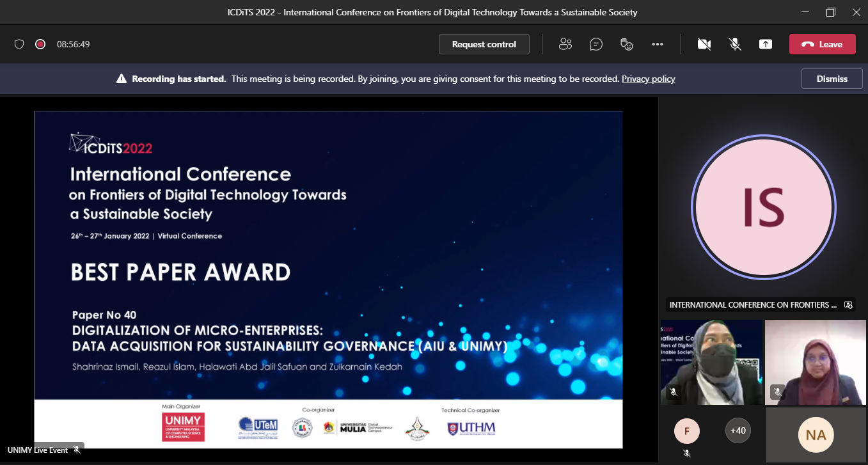
Task: Select the IS participant avatar
Action: (763, 207)
